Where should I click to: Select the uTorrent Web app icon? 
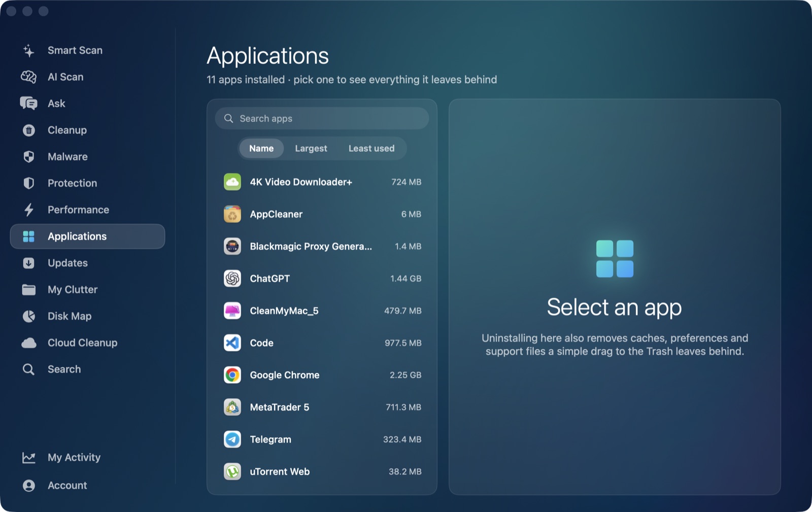pyautogui.click(x=232, y=471)
